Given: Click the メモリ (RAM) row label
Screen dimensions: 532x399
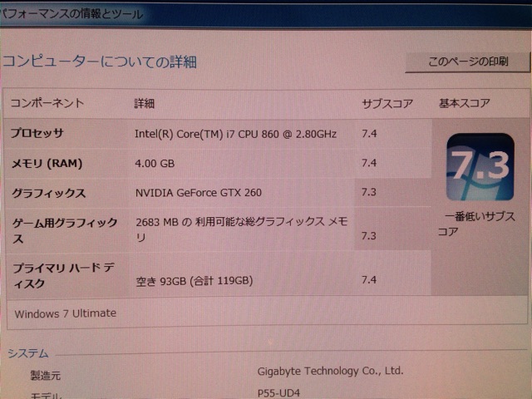Looking at the screenshot, I should click(x=47, y=164).
